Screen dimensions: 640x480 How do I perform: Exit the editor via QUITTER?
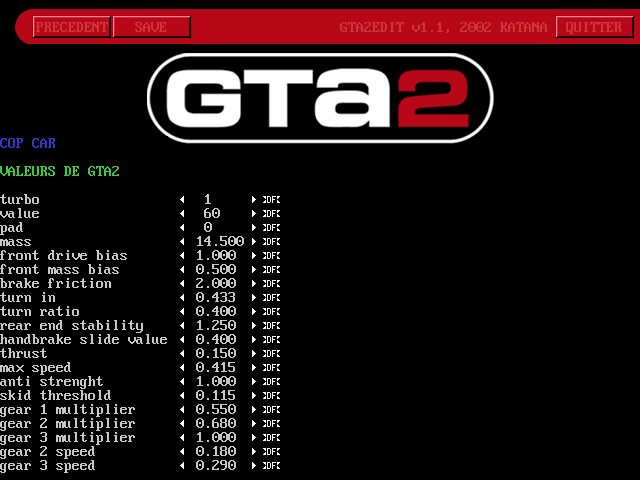tap(595, 27)
